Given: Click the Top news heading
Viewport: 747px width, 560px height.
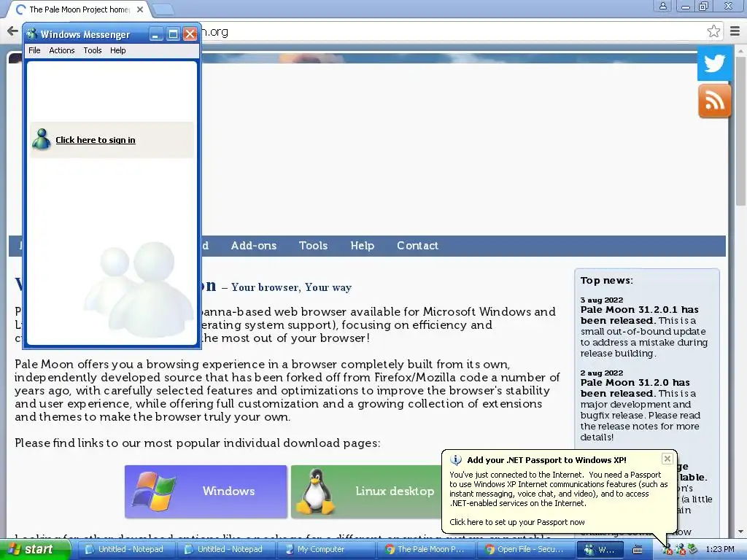Looking at the screenshot, I should pos(606,281).
